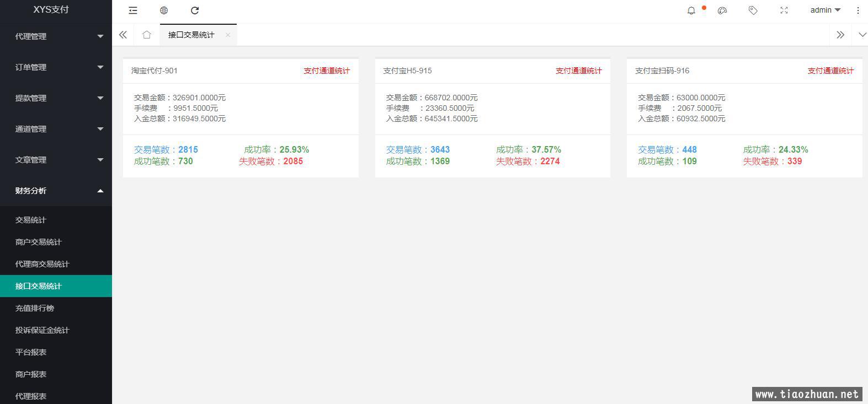
Task: Expand the 代理管理 menu
Action: [x=56, y=36]
